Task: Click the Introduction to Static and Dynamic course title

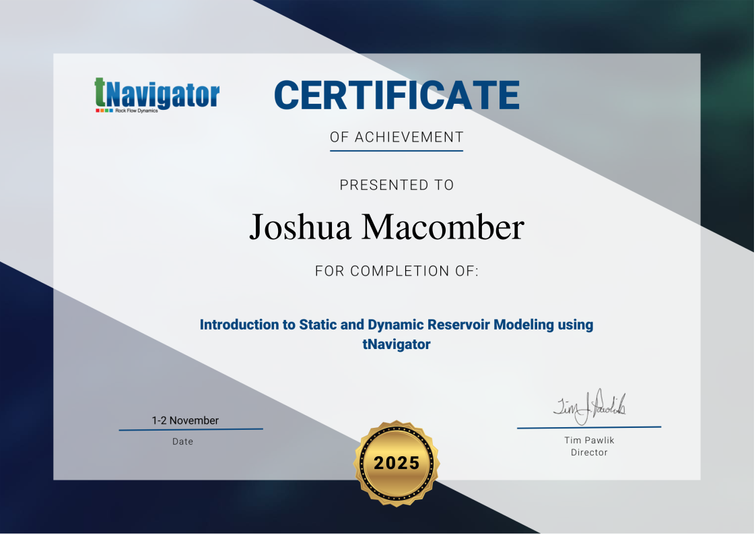Action: pos(397,325)
